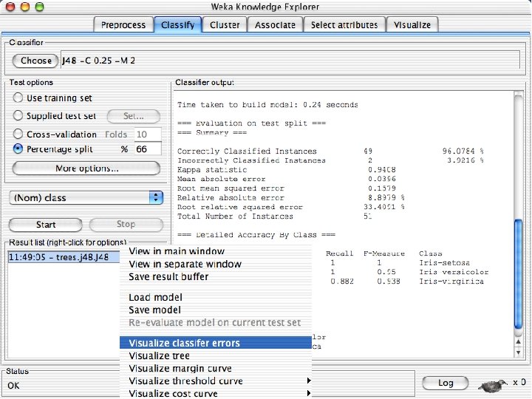Click the Kappa statistic line
The image size is (532, 399).
287,170
